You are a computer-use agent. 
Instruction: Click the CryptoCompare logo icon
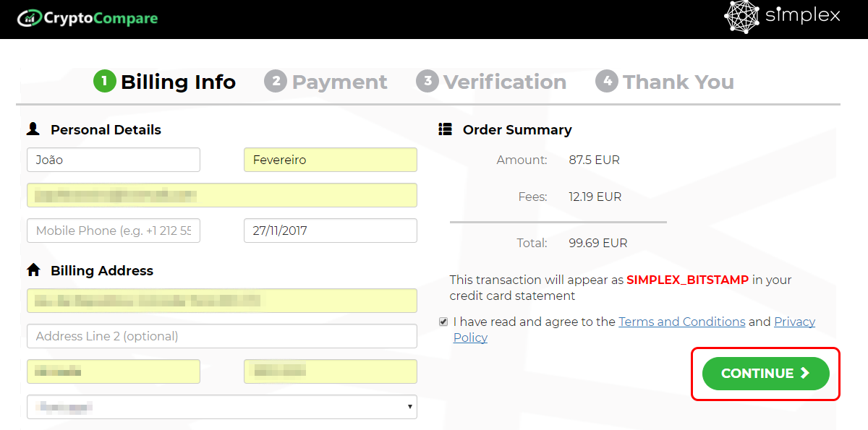(x=29, y=18)
